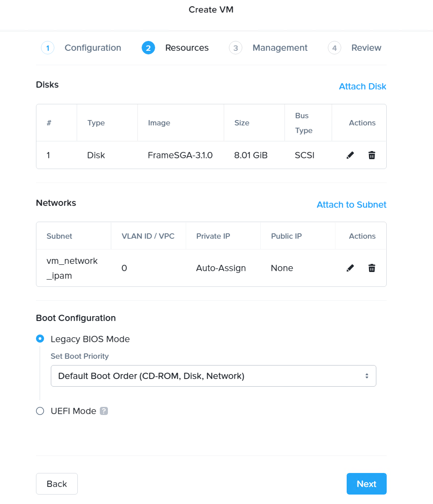This screenshot has height=504, width=433.
Task: Click the step 3 circle icon
Action: pyautogui.click(x=236, y=48)
